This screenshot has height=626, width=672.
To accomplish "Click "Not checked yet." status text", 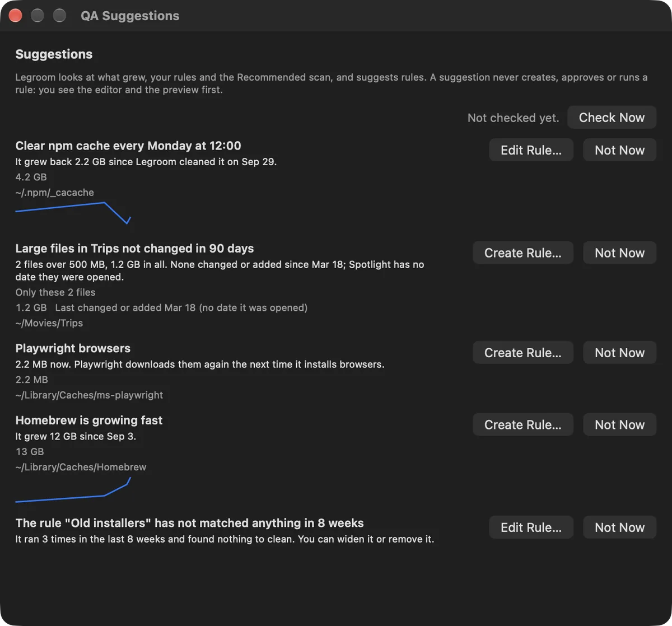I will pyautogui.click(x=513, y=118).
